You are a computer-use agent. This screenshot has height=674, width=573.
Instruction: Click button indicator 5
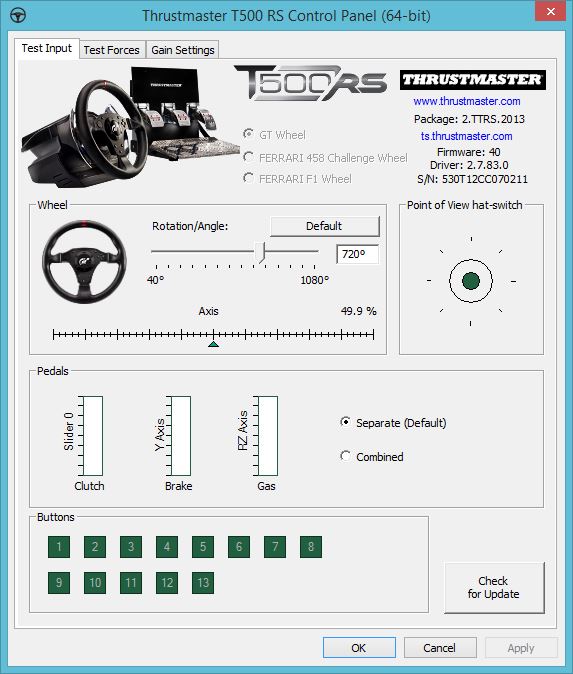203,547
